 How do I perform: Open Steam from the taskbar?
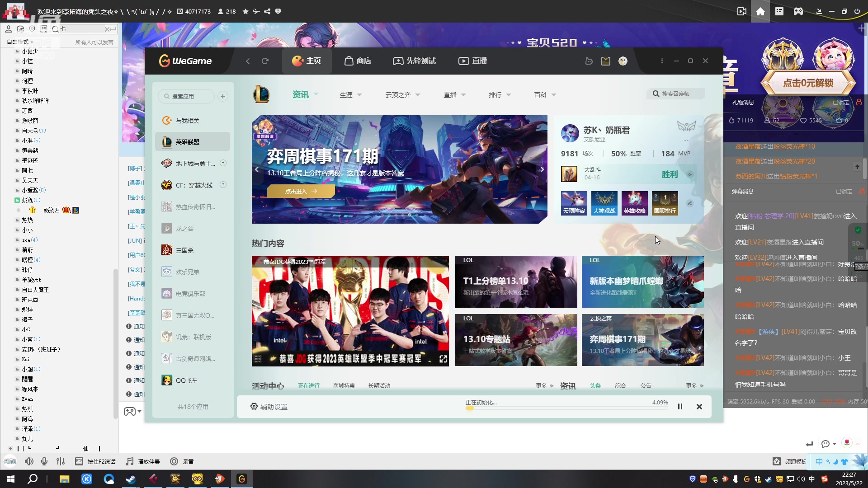coord(131,479)
